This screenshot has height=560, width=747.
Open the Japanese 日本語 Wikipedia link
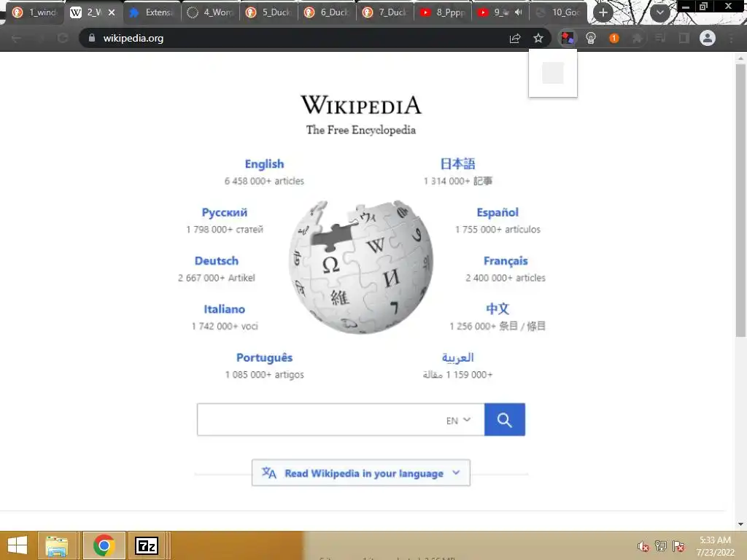pos(458,164)
